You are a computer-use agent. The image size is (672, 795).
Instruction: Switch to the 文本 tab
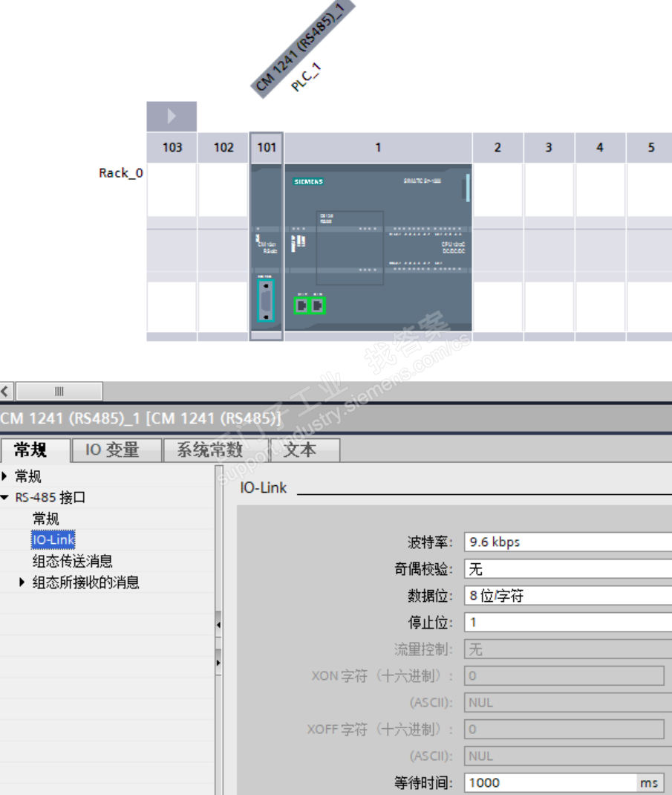coord(305,450)
